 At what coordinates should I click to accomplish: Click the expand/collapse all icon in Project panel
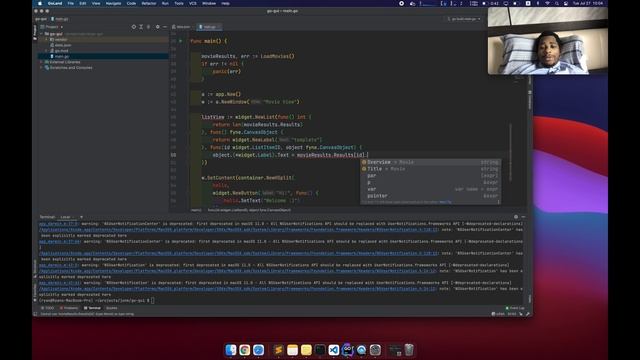point(141,27)
